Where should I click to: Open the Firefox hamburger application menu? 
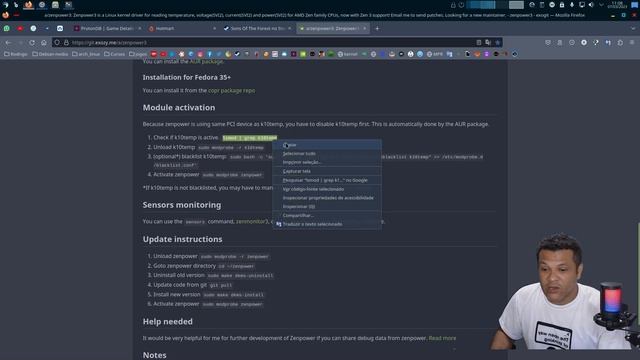tap(632, 42)
